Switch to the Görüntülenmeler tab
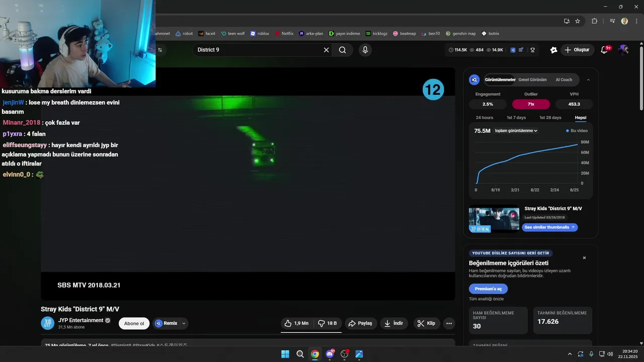 pyautogui.click(x=500, y=79)
